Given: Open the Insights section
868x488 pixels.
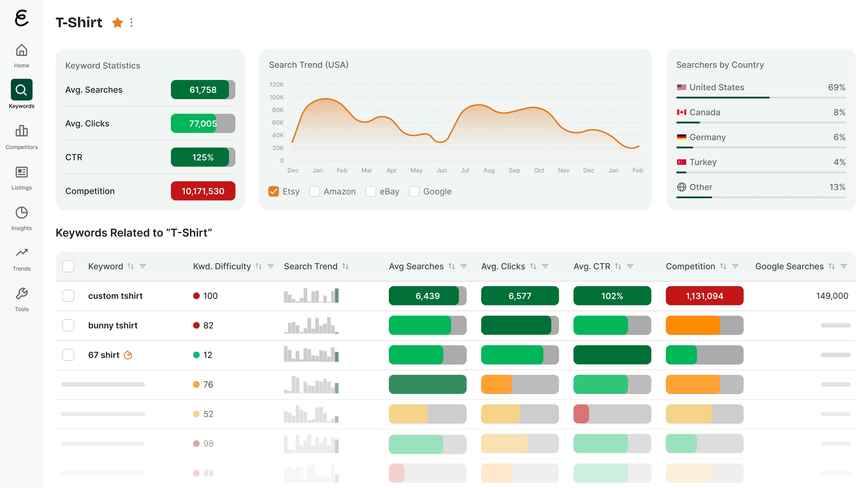Looking at the screenshot, I should 22,219.
